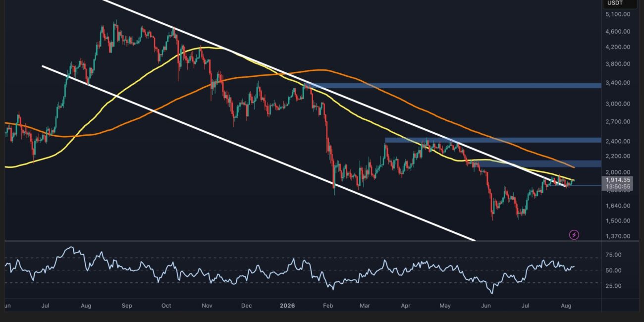Click the RSI 75.00 level label

[613, 255]
